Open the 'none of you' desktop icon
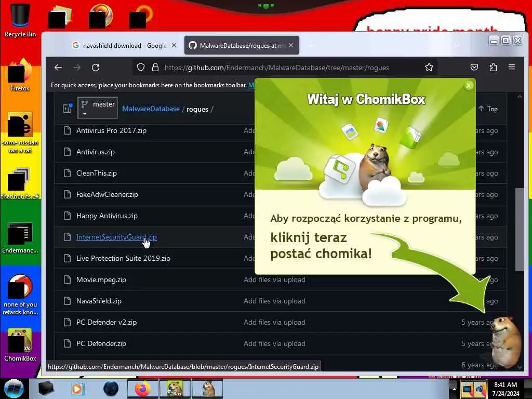 point(20,295)
